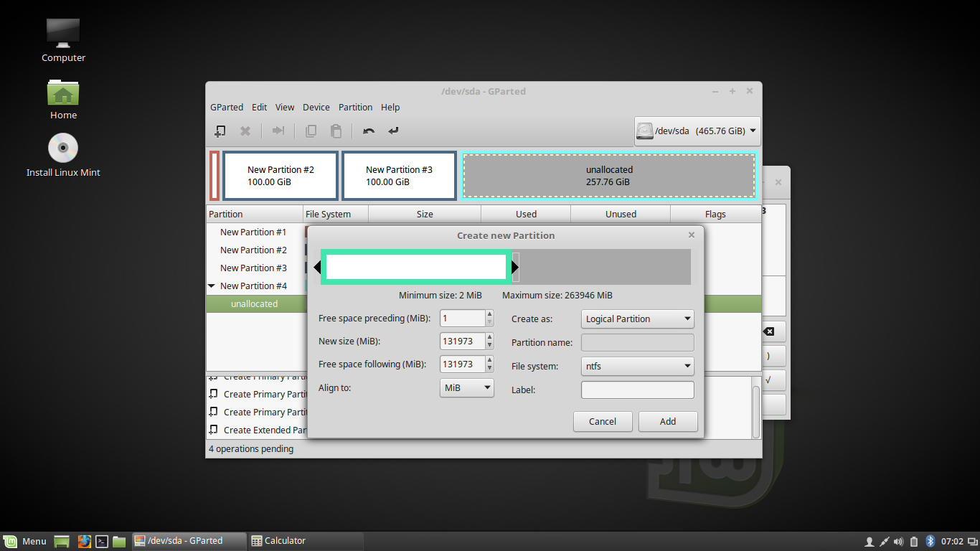This screenshot has height=551, width=980.
Task: Open the terminal icon in the taskbar
Action: (102, 541)
